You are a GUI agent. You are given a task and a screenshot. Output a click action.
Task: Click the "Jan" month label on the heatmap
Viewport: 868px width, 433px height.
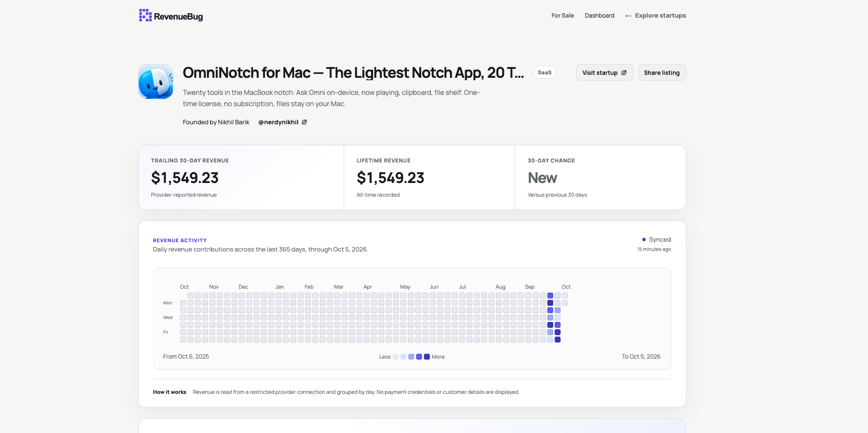coord(280,287)
